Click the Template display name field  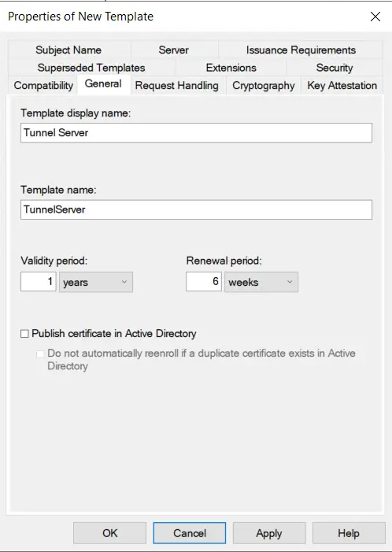click(196, 133)
